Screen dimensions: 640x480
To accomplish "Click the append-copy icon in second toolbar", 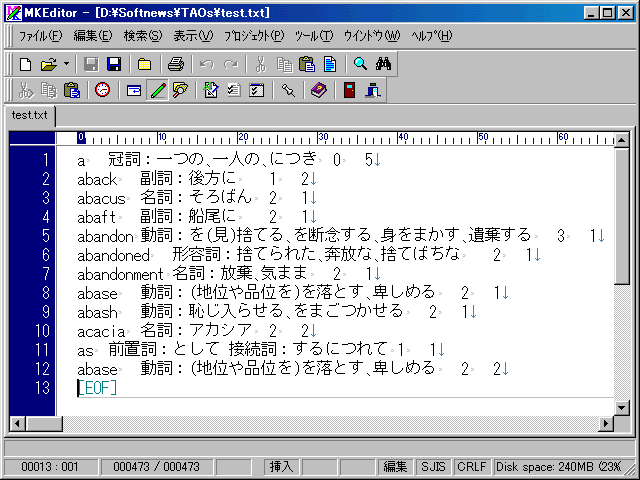I will click(x=49, y=90).
